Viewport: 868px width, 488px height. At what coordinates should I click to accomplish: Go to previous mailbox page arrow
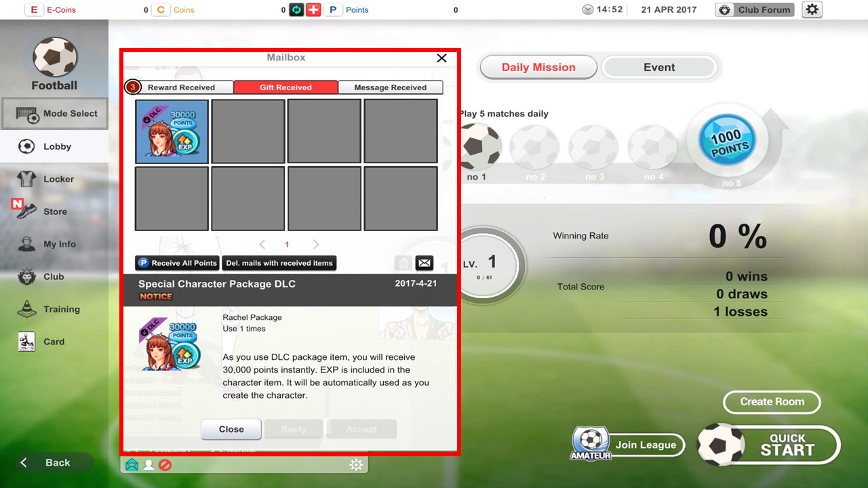262,244
